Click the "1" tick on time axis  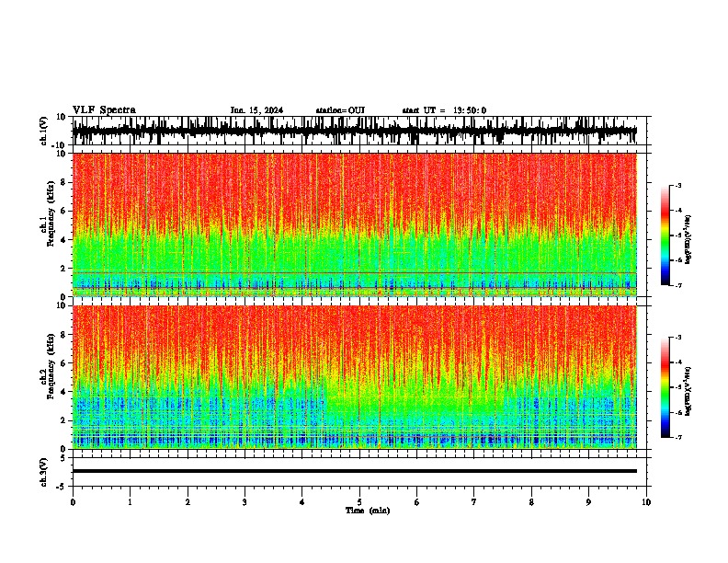point(130,502)
